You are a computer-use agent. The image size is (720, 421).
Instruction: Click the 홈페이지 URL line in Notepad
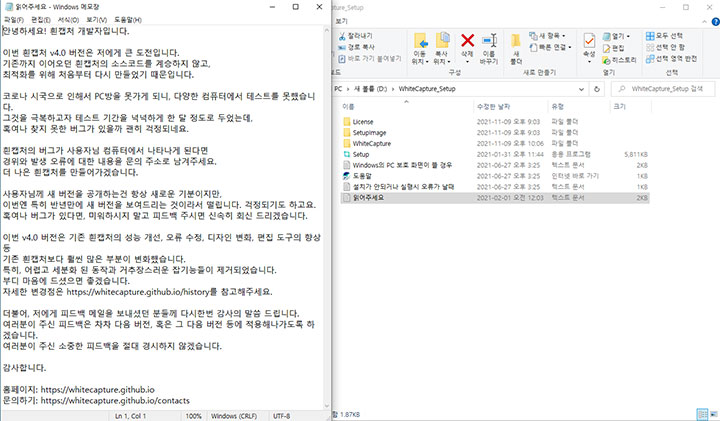coord(79,390)
